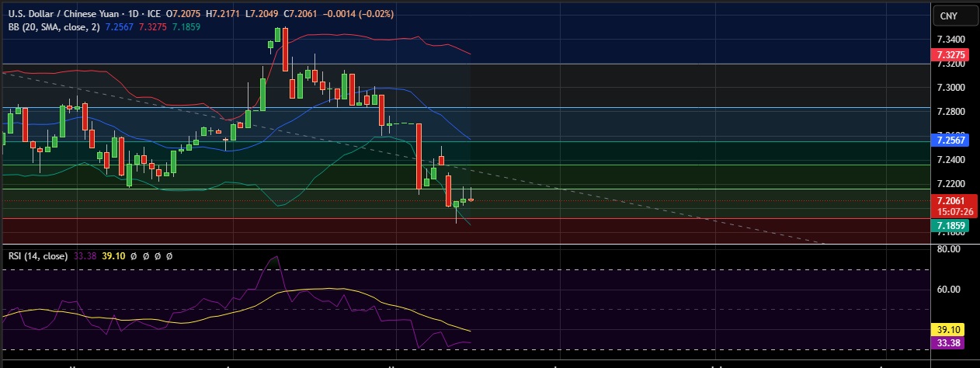980x368 pixels.
Task: Click the 7.3400 price scale label
Action: tap(951, 39)
